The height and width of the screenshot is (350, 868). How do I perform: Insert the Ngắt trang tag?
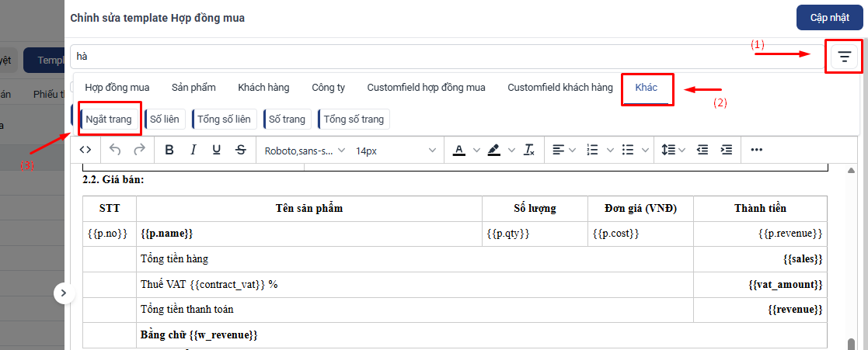(x=109, y=119)
